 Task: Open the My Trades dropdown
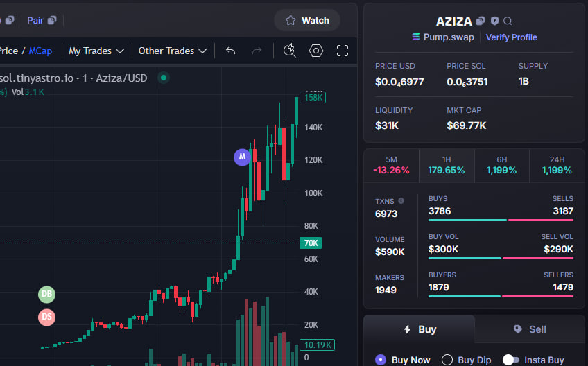(96, 51)
